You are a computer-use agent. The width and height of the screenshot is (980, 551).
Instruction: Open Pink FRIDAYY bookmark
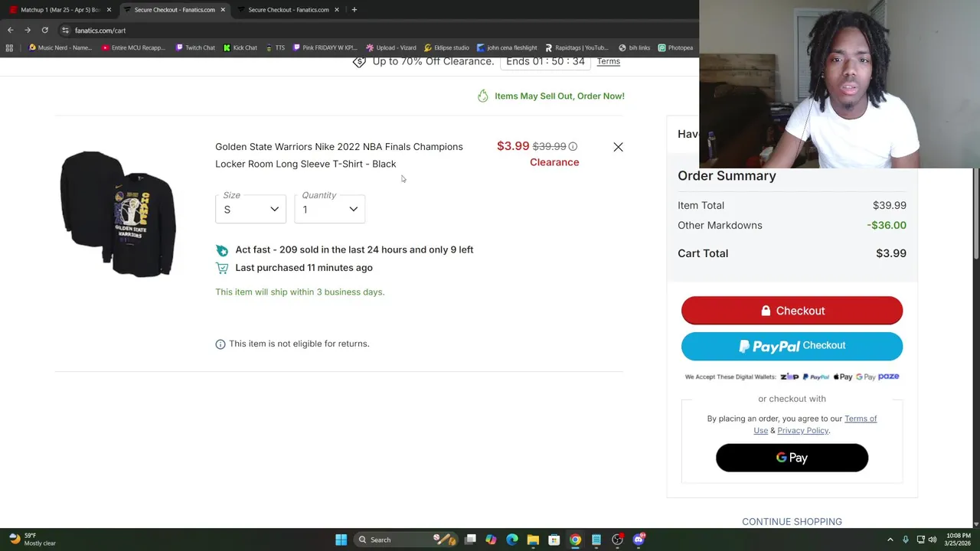pyautogui.click(x=325, y=47)
